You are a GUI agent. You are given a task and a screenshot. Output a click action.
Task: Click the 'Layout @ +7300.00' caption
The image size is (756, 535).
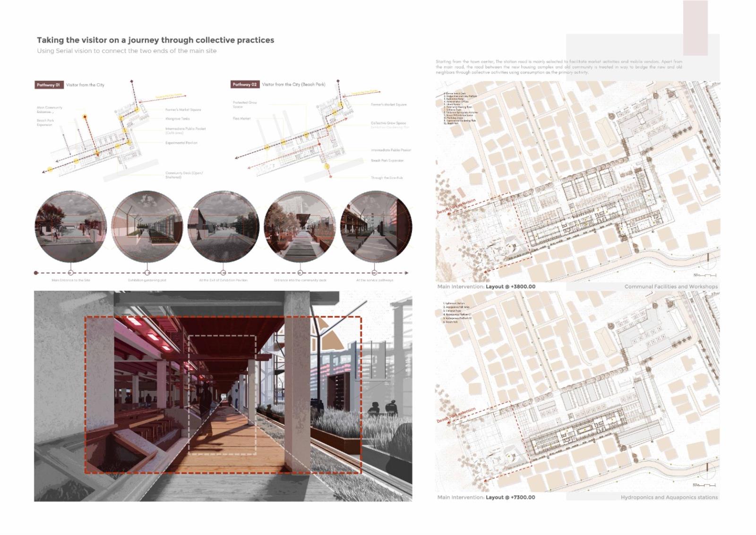coord(510,497)
